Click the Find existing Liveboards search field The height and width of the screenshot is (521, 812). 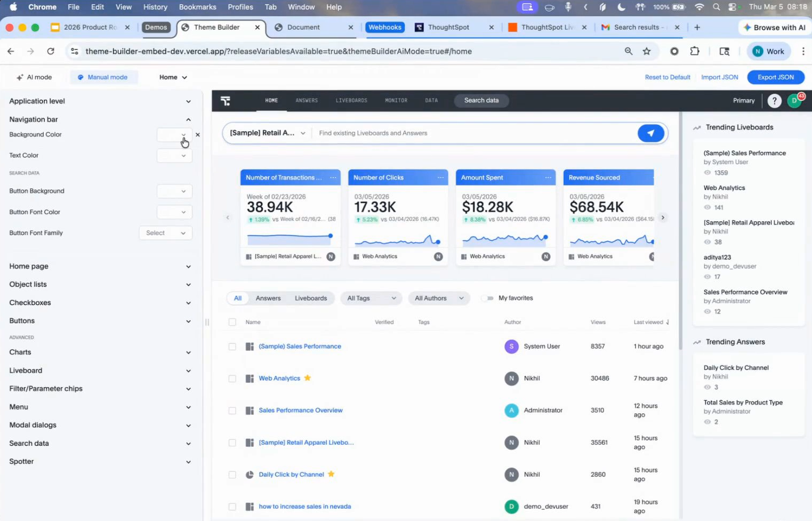point(475,133)
